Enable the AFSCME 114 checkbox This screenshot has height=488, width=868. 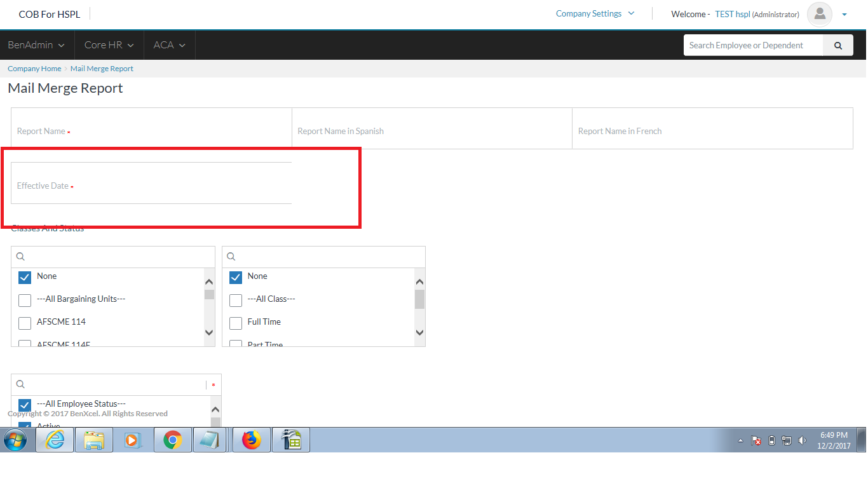point(24,323)
